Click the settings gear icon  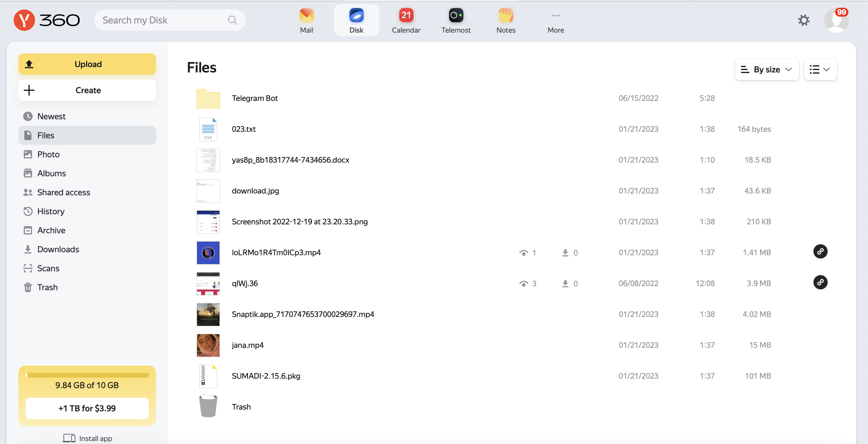803,20
